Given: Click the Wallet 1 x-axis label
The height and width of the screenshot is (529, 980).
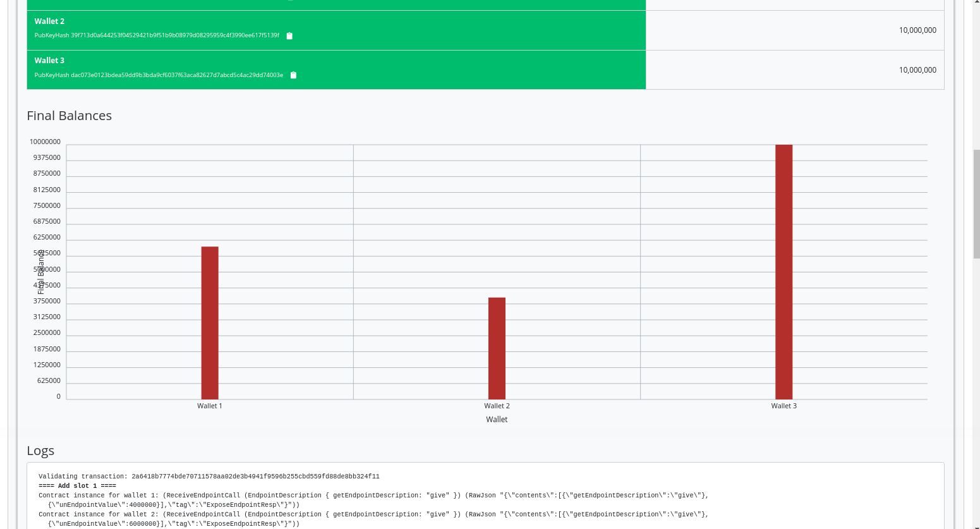Looking at the screenshot, I should pos(210,406).
